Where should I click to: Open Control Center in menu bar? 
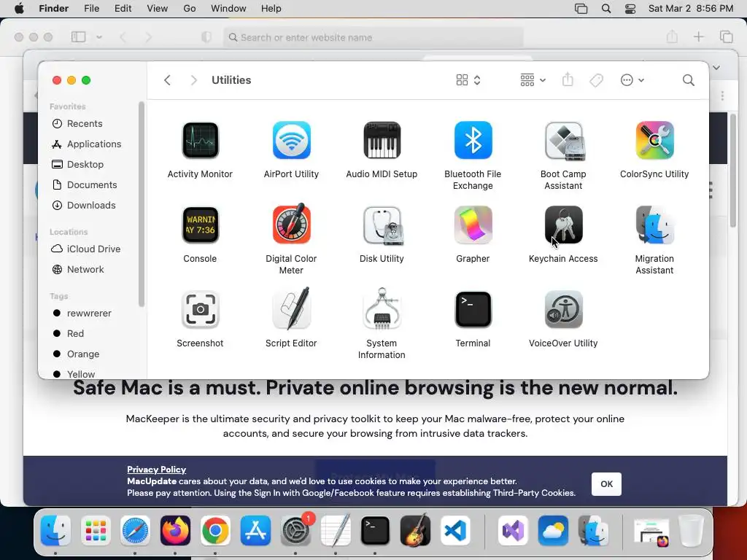click(x=630, y=9)
